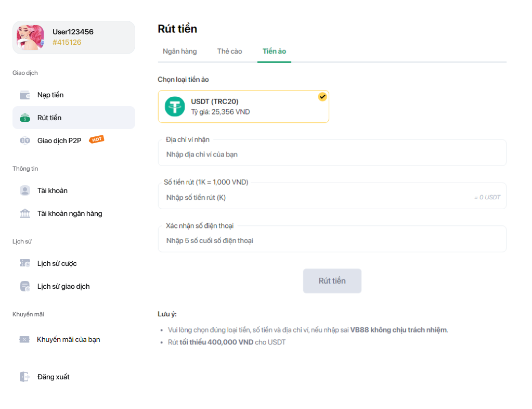The height and width of the screenshot is (409, 532).
Task: Click the exchange rate 25,356 VND text
Action: point(230,112)
